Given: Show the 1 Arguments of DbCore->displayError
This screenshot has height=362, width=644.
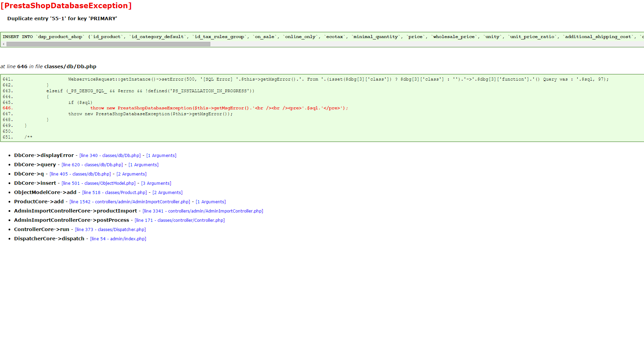Looking at the screenshot, I should pos(161,156).
